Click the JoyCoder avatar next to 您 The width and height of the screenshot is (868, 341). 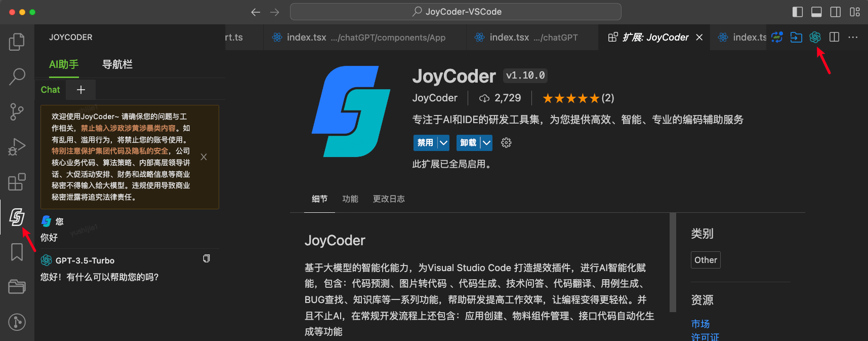(46, 221)
